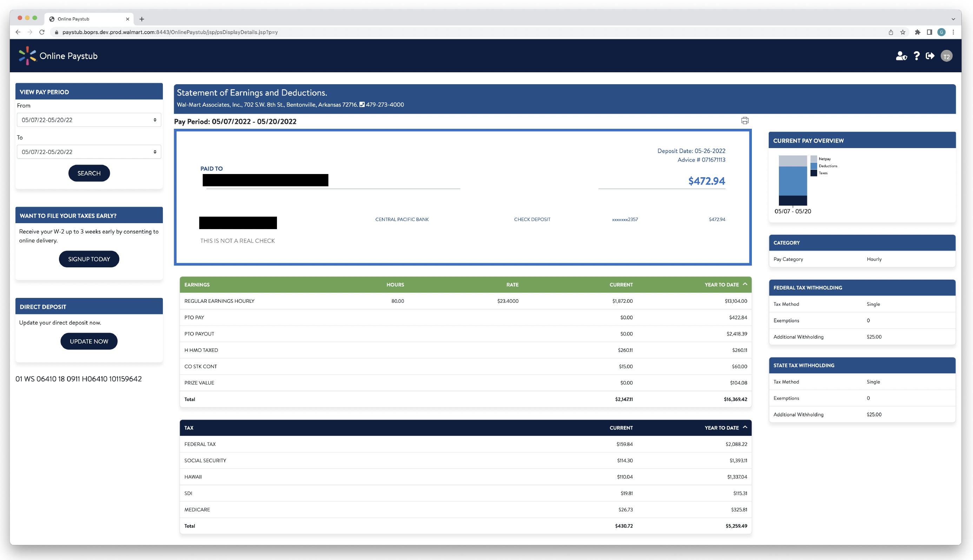Click the CURRENT PAY OVERVIEW header

tap(862, 140)
